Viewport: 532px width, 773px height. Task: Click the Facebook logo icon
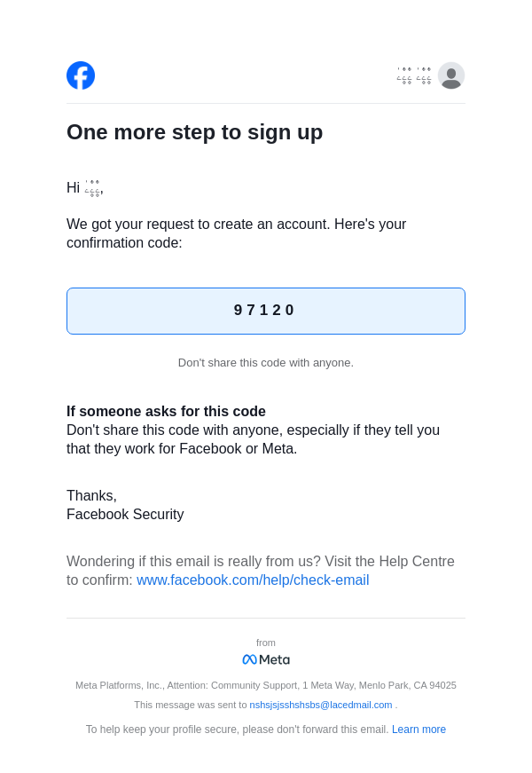[81, 75]
